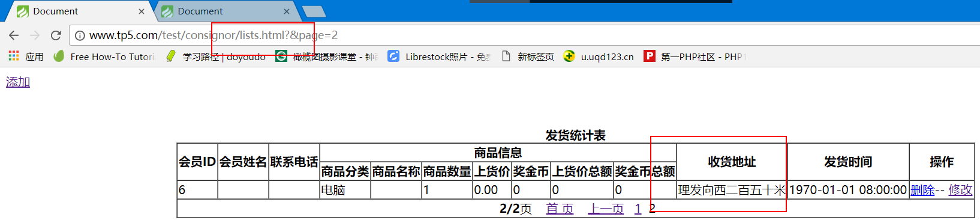Click the 发货时间 column header

[848, 162]
